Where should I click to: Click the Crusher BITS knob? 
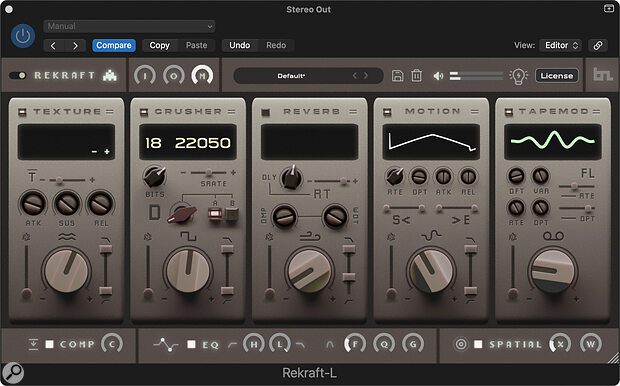[155, 177]
